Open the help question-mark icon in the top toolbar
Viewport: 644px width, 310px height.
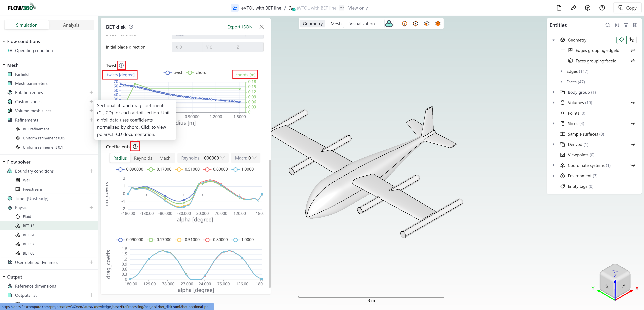tap(602, 8)
